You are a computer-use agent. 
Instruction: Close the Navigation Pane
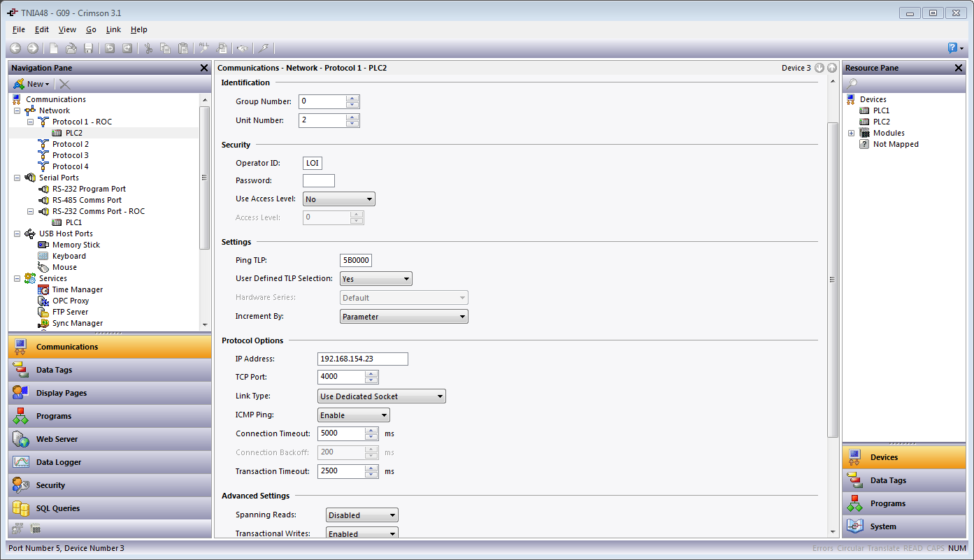[204, 68]
